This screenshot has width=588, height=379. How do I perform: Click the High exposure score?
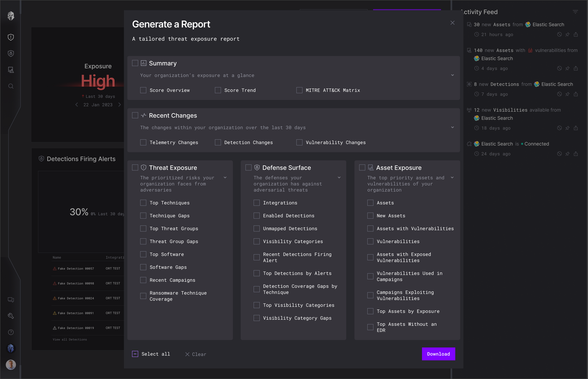pyautogui.click(x=98, y=81)
